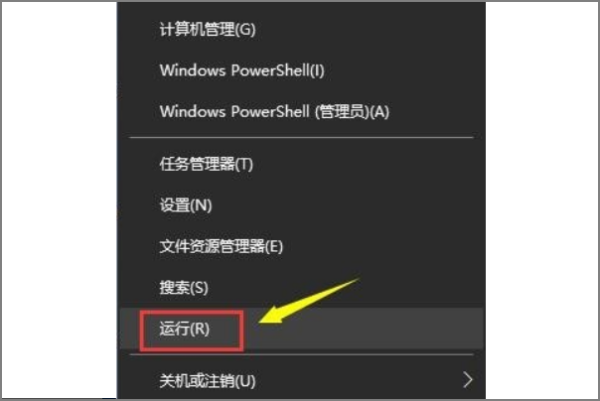Viewport: 600px width, 401px height.
Task: Dismiss menu via white area on right
Action: pos(541,200)
